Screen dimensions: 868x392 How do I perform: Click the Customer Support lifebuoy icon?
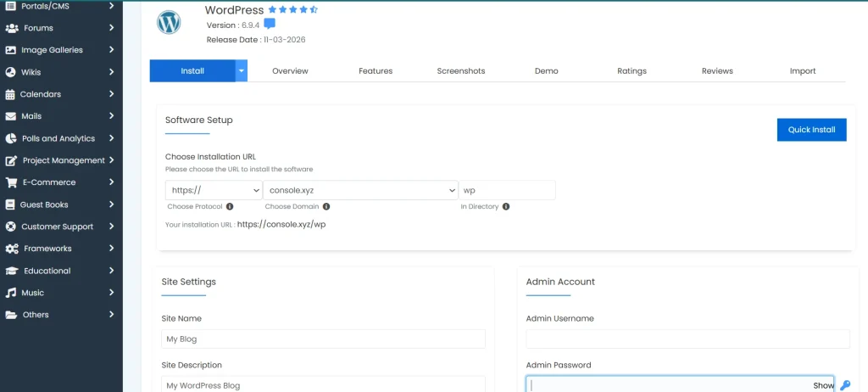10,227
